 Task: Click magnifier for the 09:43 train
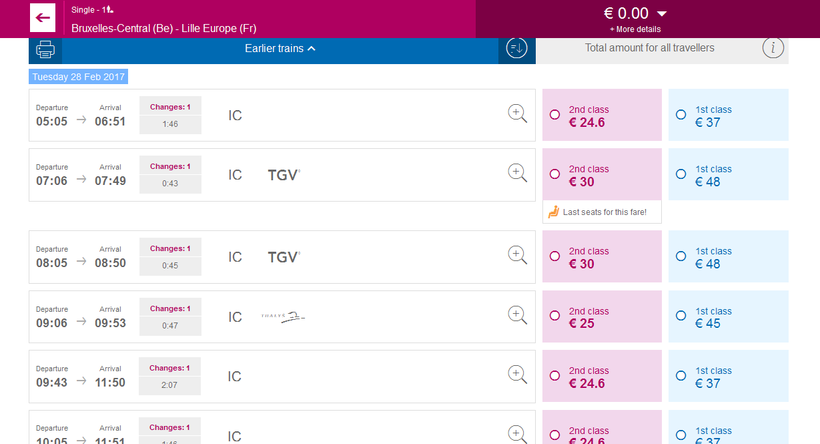click(x=517, y=375)
